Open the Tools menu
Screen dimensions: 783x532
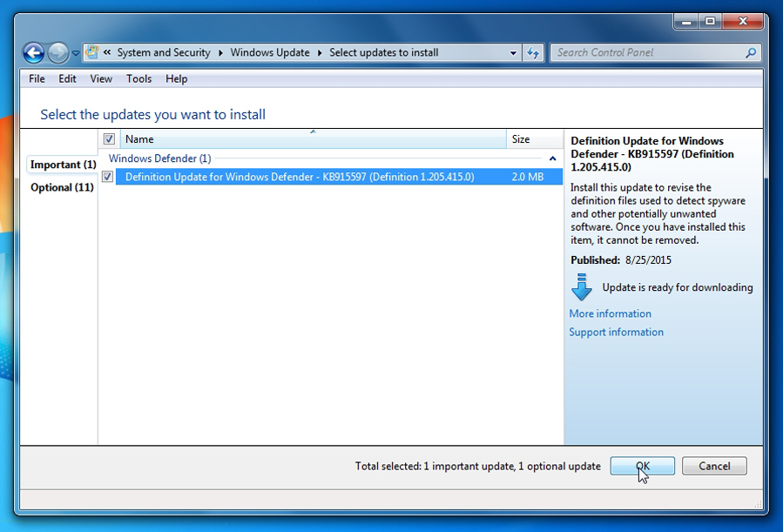click(138, 79)
